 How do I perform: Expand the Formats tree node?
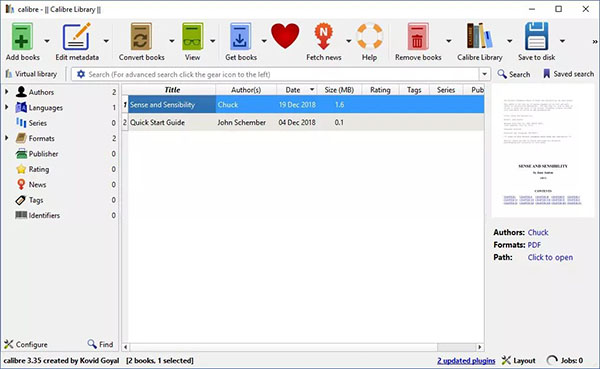[7, 138]
